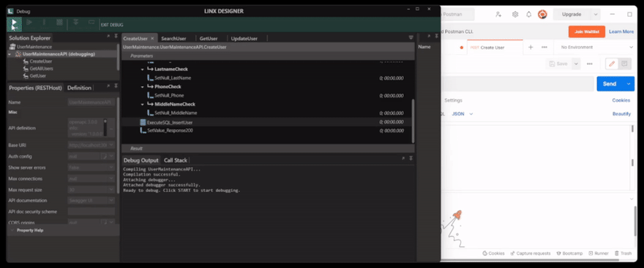The image size is (644, 268).
Task: Open Postman notifications bell
Action: click(529, 15)
